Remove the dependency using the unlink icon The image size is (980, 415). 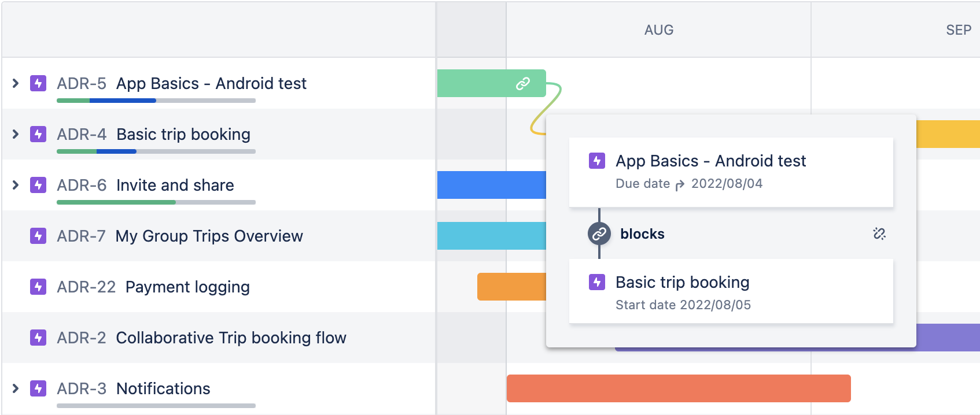[879, 234]
